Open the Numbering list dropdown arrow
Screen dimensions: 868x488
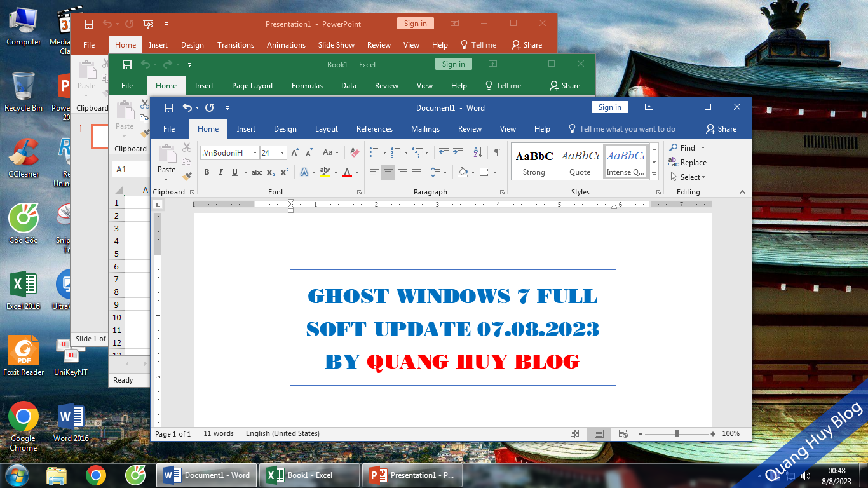click(406, 152)
